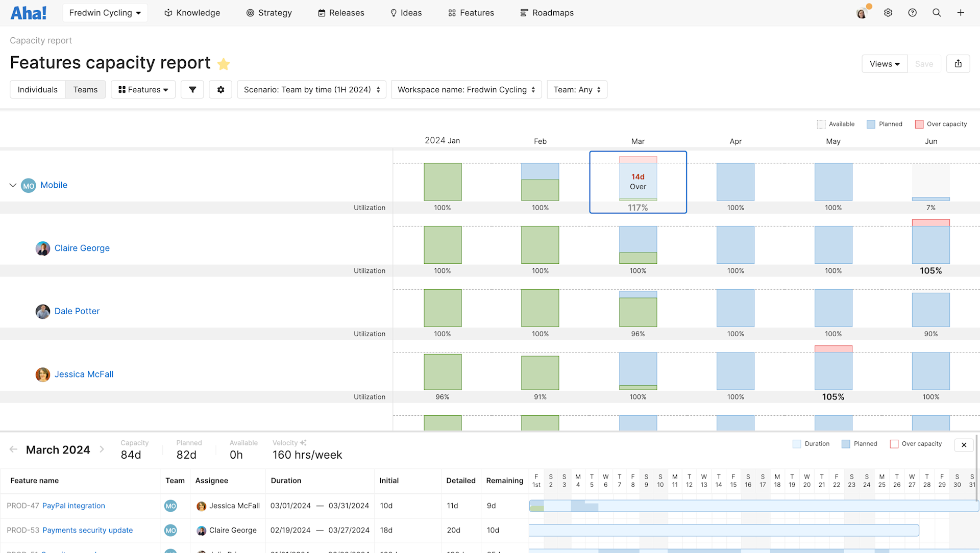Open account settings via the gear icon
The height and width of the screenshot is (553, 980).
pos(888,12)
